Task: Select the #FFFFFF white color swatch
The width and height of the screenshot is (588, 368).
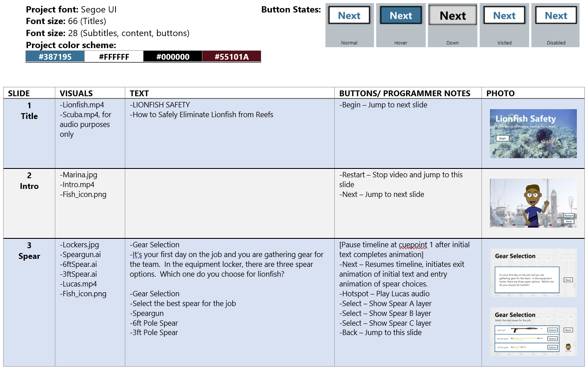Action: pos(114,57)
